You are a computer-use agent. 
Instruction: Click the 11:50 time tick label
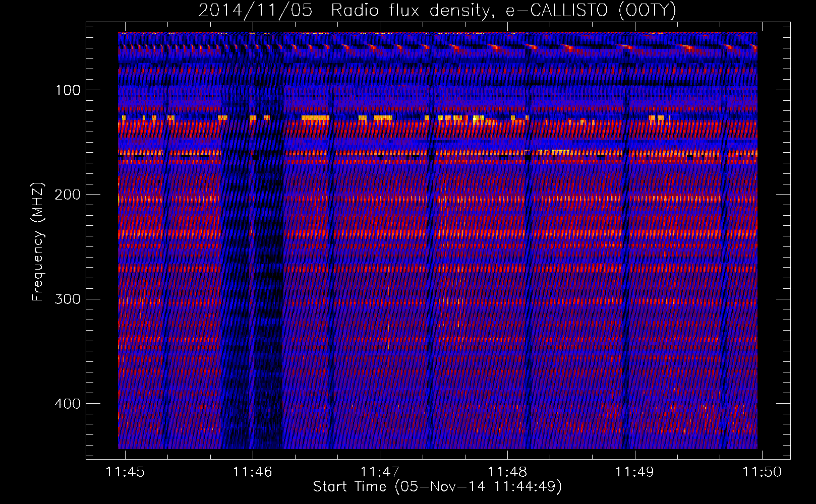762,472
